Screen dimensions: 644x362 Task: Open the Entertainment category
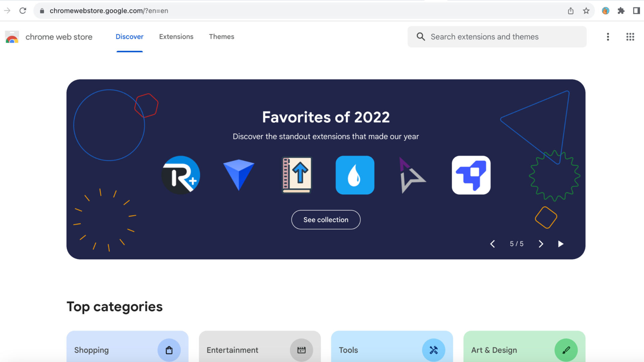click(x=259, y=350)
